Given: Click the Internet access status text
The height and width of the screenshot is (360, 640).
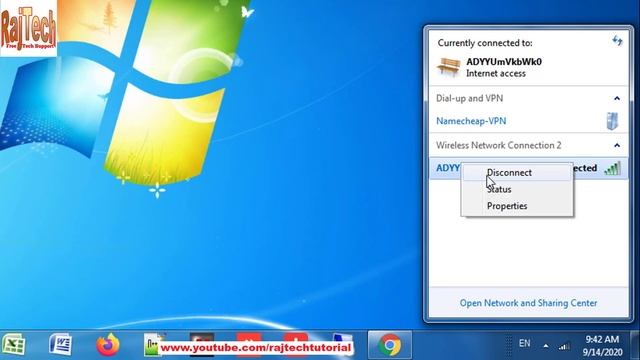Looking at the screenshot, I should tap(496, 73).
